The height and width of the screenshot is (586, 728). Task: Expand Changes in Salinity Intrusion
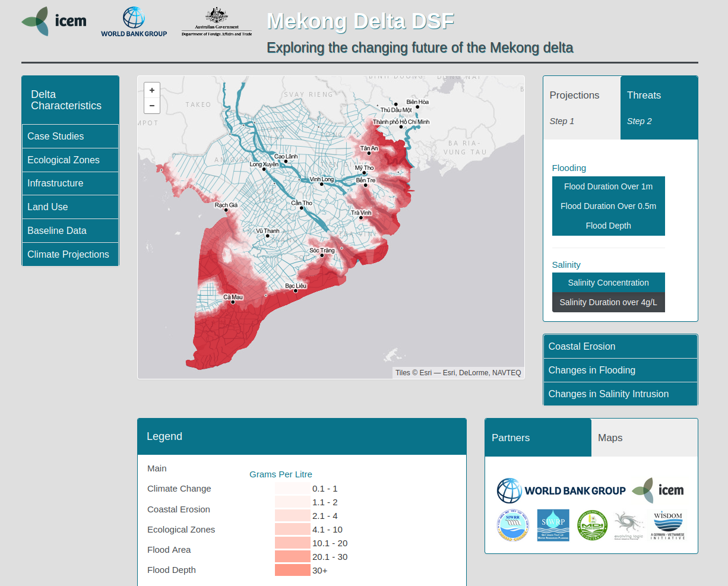point(620,394)
